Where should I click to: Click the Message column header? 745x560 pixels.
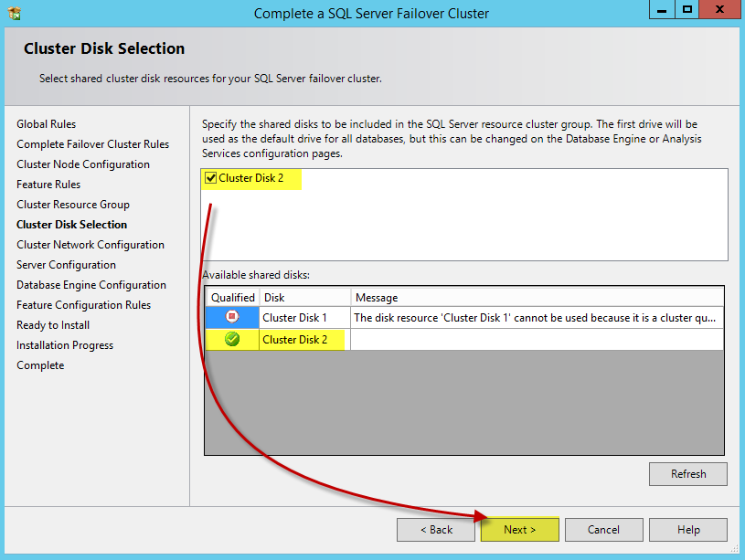[537, 297]
